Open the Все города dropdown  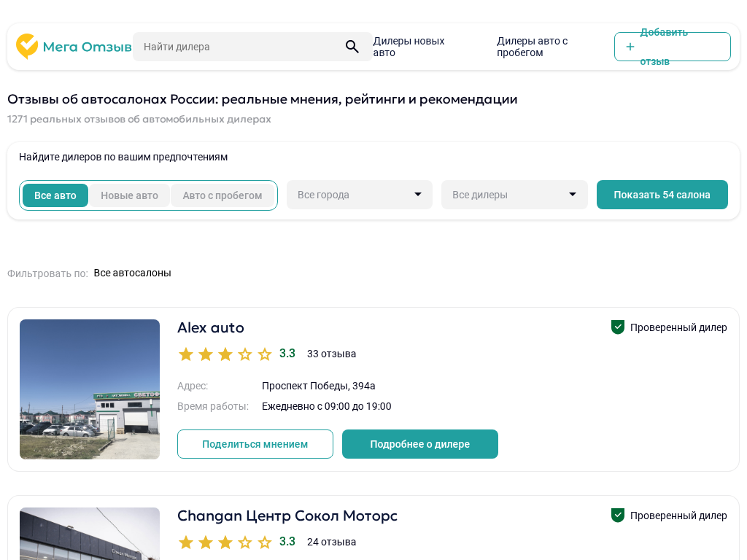(359, 195)
